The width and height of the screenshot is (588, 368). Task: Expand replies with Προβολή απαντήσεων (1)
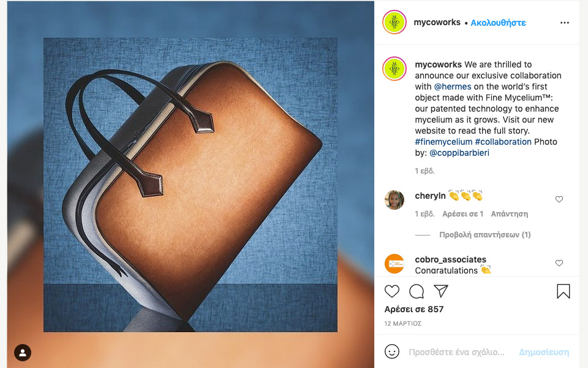[485, 235]
